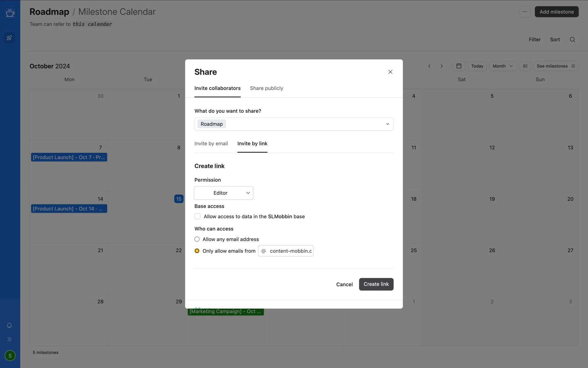Click the coffee cup workspace logo

pyautogui.click(x=10, y=13)
